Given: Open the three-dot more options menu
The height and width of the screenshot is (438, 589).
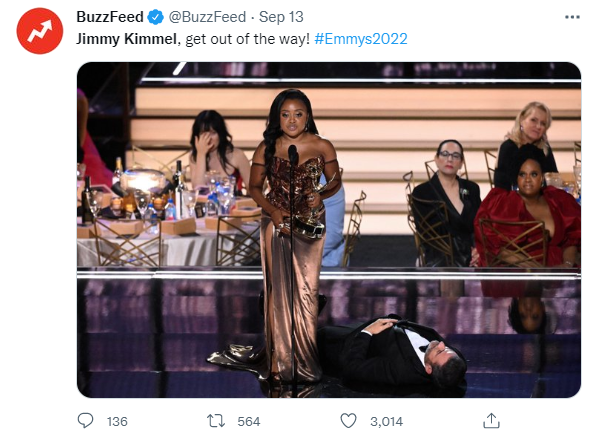Looking at the screenshot, I should [572, 17].
